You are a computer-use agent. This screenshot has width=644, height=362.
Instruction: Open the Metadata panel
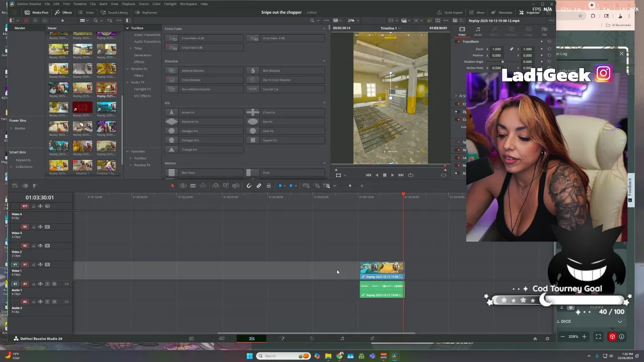pos(502,13)
